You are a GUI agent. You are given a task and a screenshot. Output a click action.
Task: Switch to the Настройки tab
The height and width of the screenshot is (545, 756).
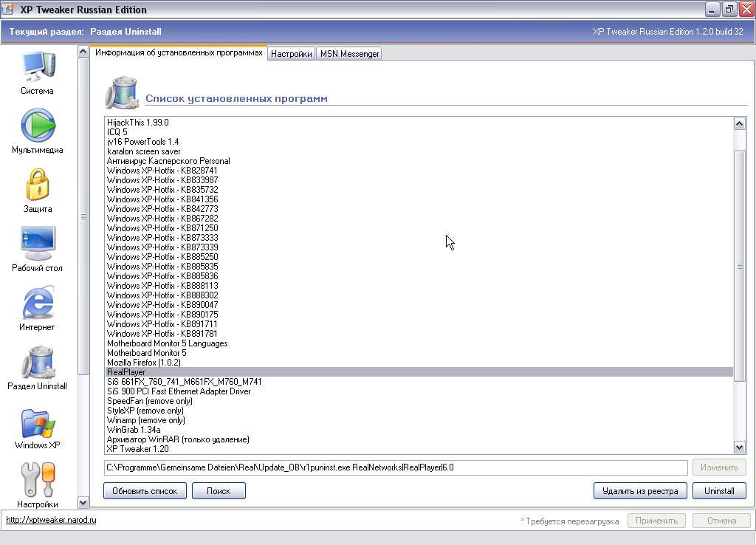[291, 53]
